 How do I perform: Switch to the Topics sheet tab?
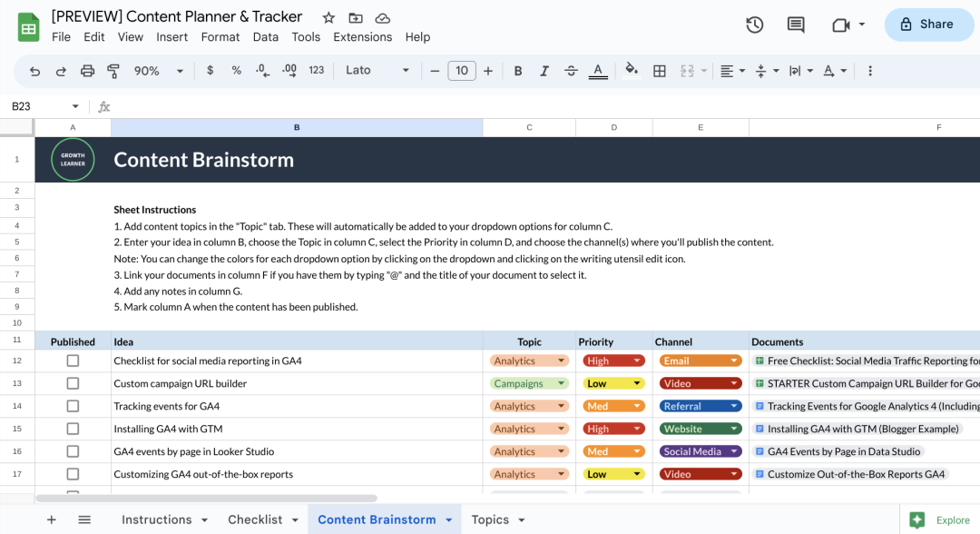(491, 519)
